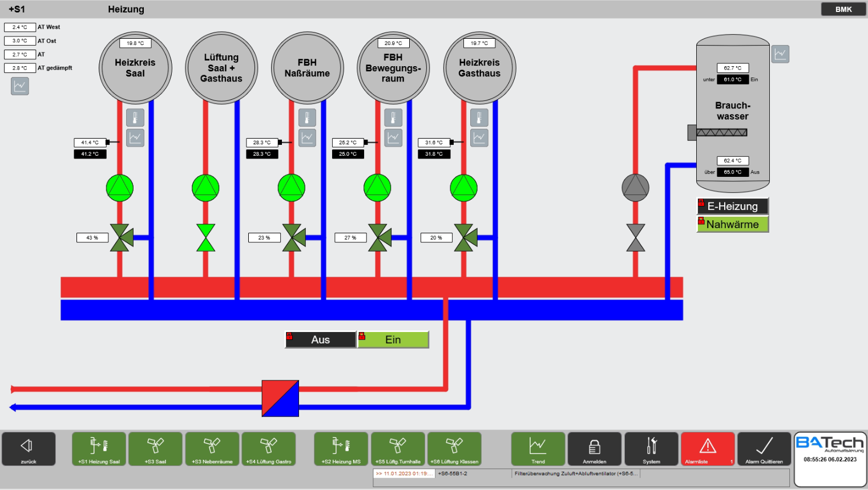Open the Alarmliste
Image resolution: width=868 pixels, height=490 pixels.
tap(708, 449)
